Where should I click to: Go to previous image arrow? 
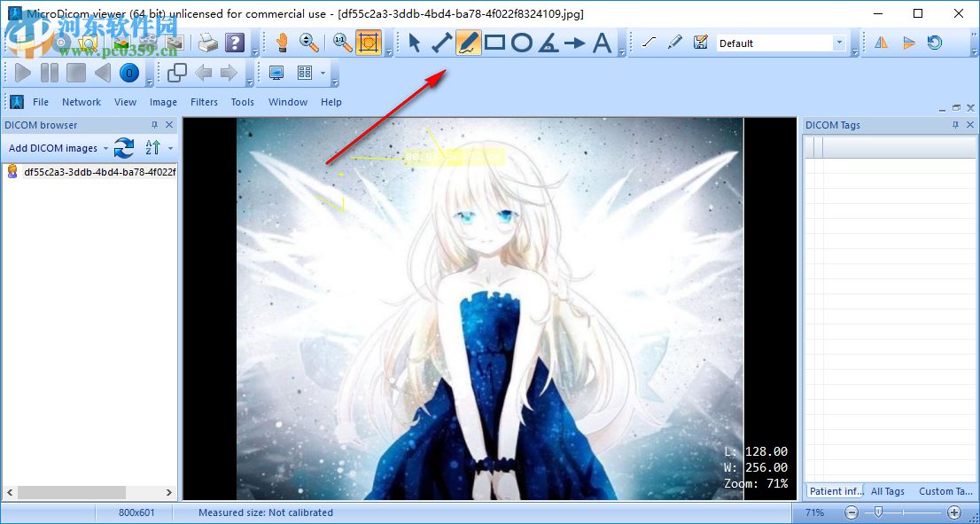[x=204, y=74]
